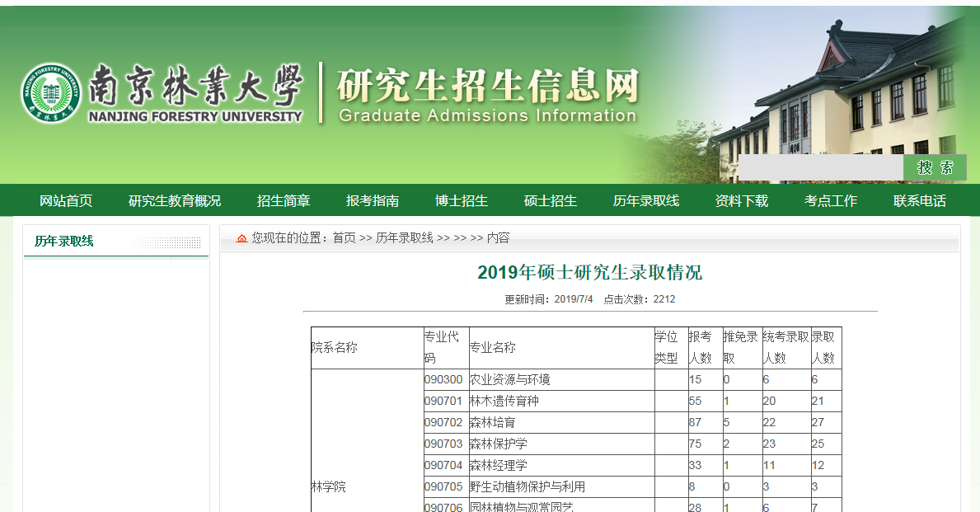This screenshot has height=512, width=980.
Task: Click the Nanjing Forestry University round logo
Action: [x=51, y=93]
